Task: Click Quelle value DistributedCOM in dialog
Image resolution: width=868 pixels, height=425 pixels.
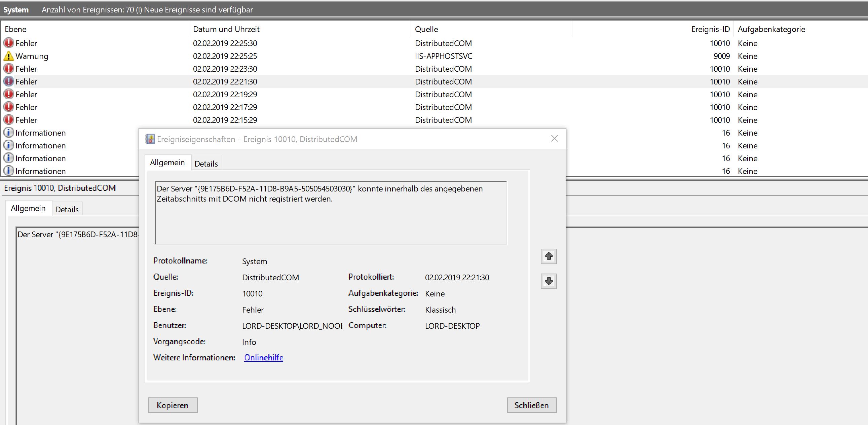Action: [x=270, y=277]
